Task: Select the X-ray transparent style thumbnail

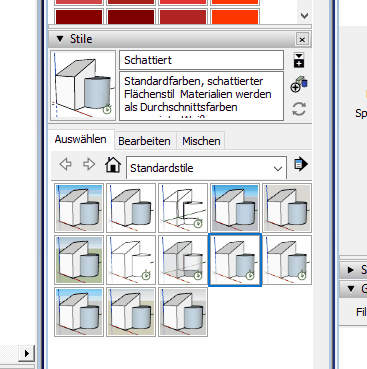Action: (183, 260)
